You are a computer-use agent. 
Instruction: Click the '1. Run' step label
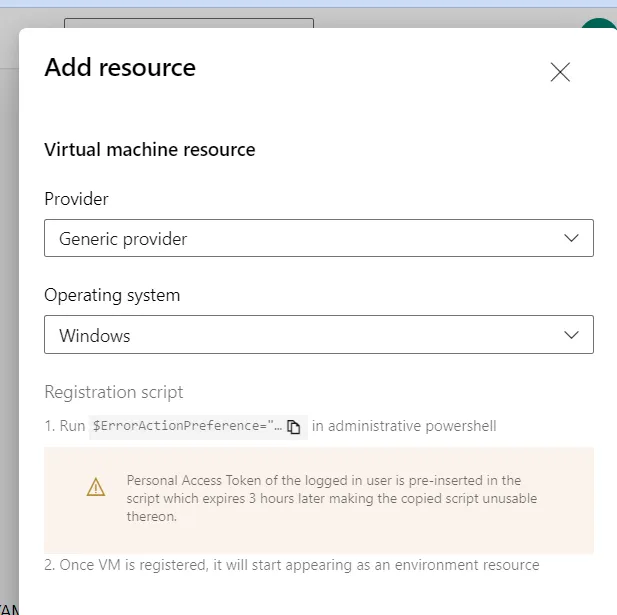(x=64, y=426)
